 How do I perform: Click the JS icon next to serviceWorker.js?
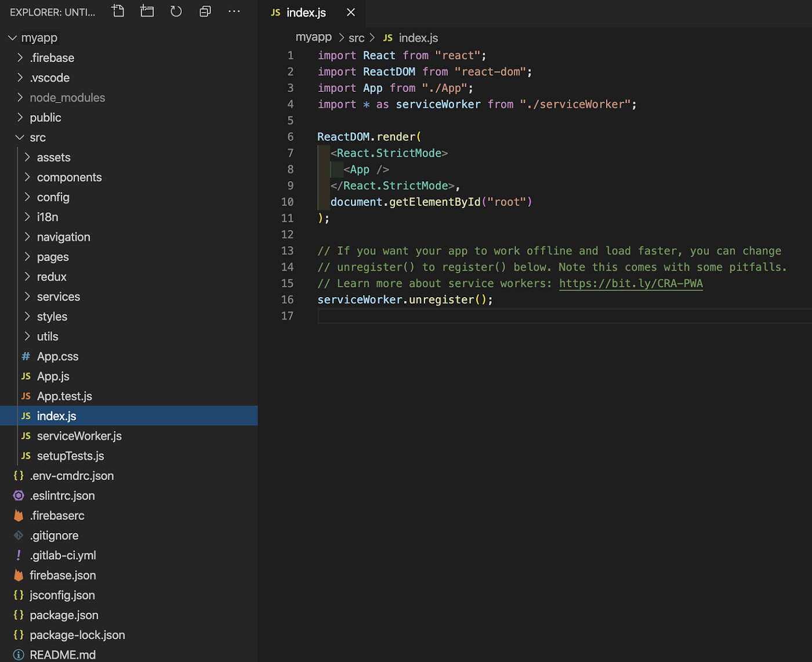point(26,436)
